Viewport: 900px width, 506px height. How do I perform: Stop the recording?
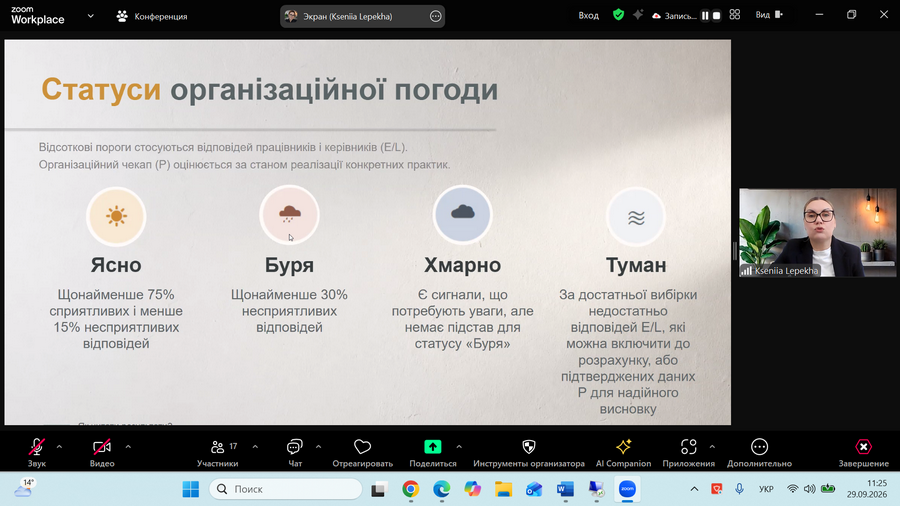coord(716,15)
